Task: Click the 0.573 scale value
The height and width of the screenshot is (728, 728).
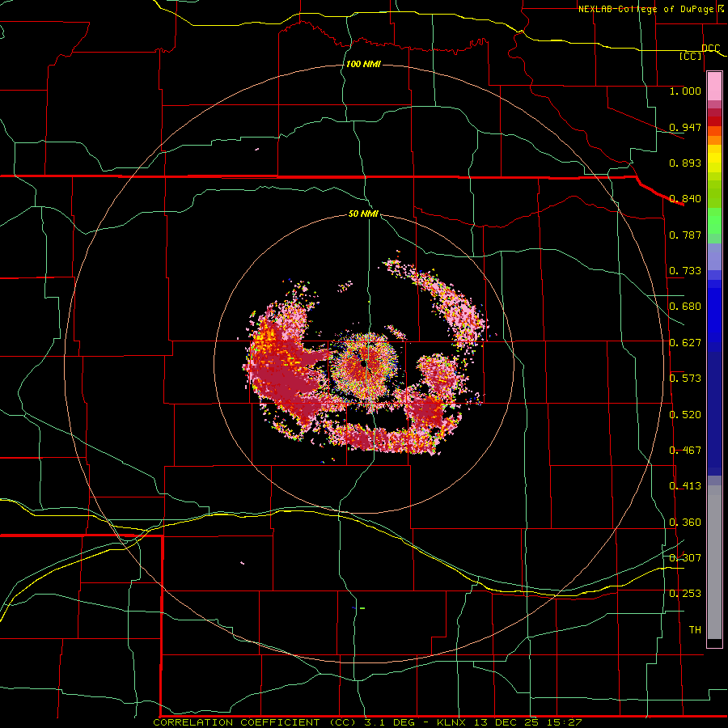Action: [685, 379]
